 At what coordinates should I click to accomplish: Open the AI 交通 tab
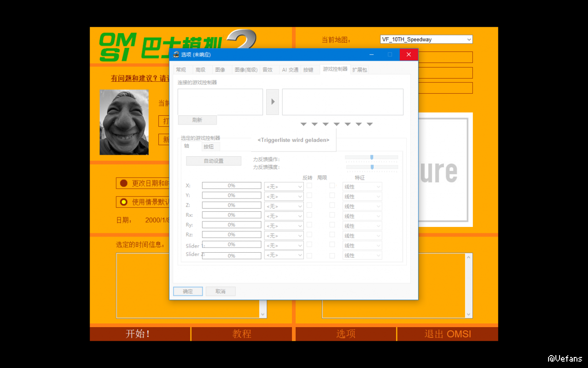(290, 70)
